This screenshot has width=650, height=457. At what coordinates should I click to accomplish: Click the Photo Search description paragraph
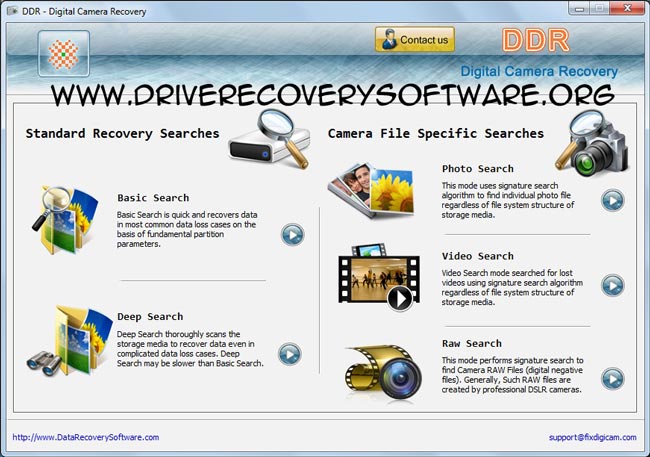click(x=508, y=200)
